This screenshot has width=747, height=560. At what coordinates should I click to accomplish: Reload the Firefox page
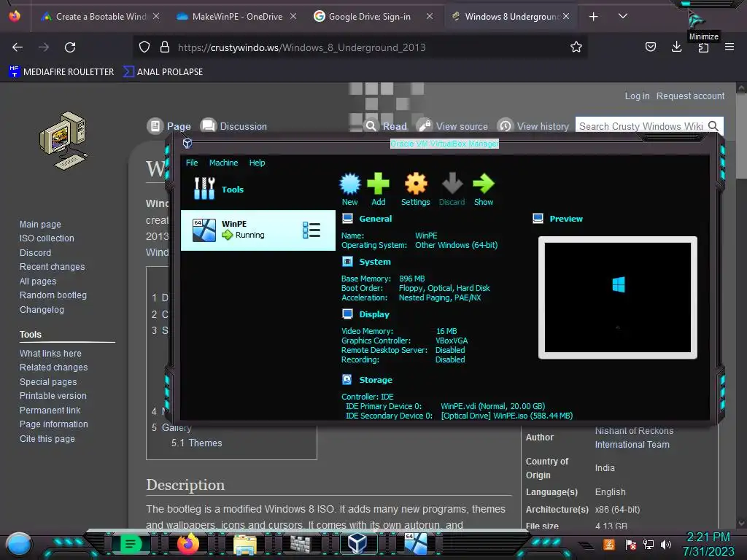click(70, 47)
